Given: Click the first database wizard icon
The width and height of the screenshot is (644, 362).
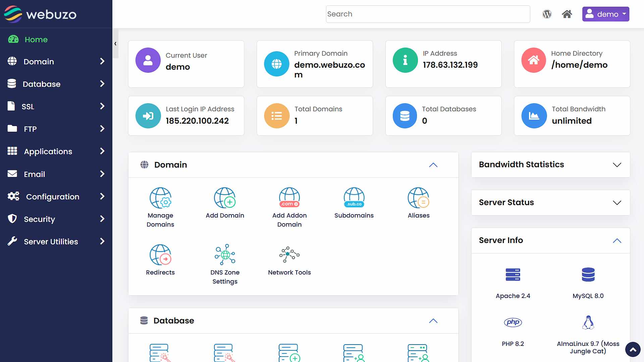Looking at the screenshot, I should tap(160, 353).
